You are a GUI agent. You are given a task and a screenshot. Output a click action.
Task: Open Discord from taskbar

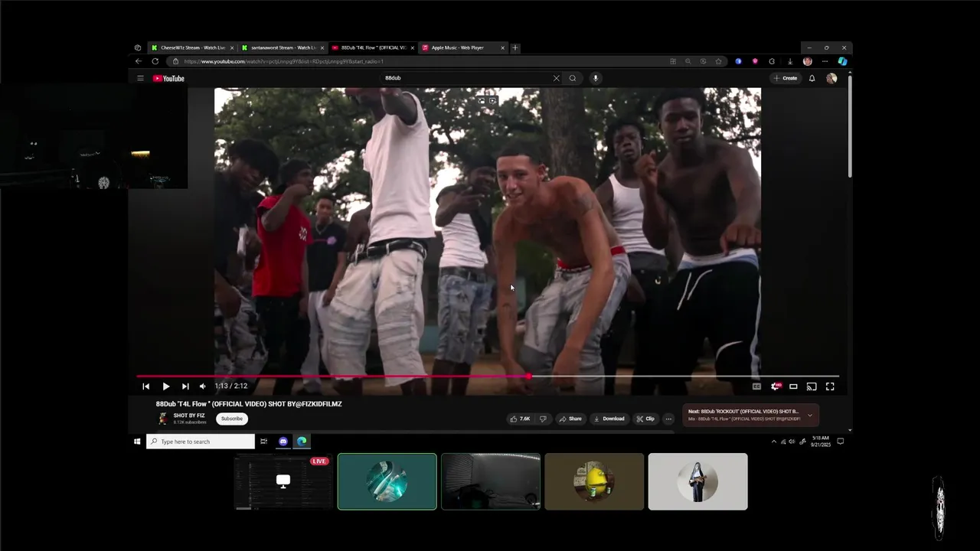[x=283, y=442]
